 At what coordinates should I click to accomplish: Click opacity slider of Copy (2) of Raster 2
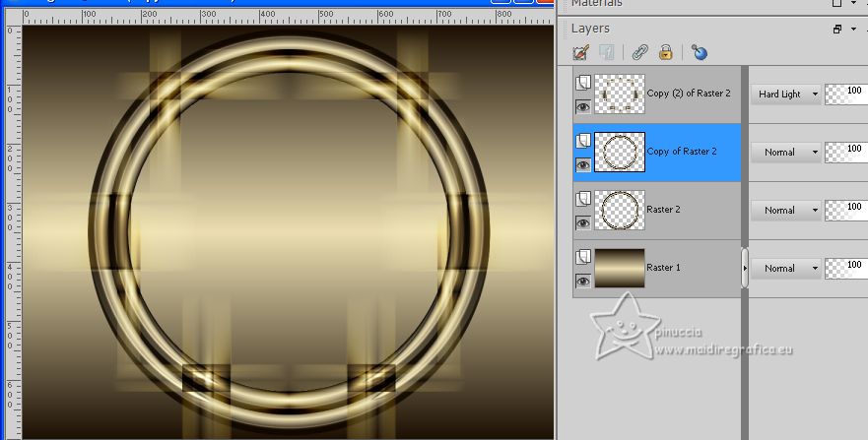(846, 94)
